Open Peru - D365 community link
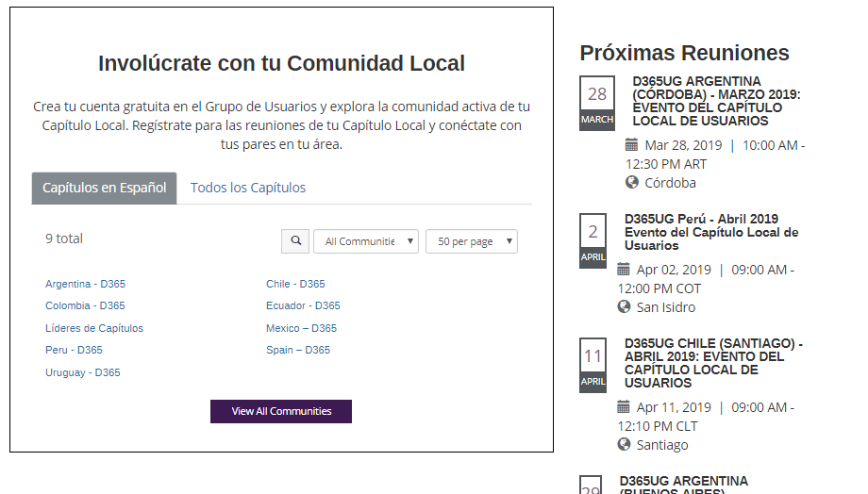The width and height of the screenshot is (868, 494). (74, 350)
